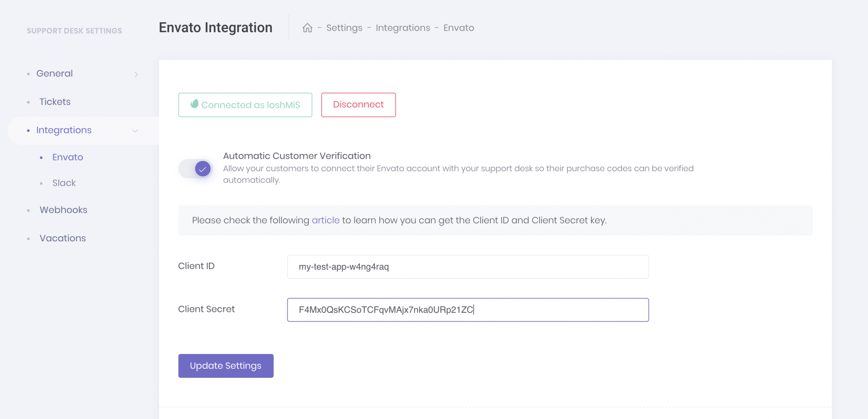This screenshot has width=868, height=419.
Task: Open the article link for Client ID help
Action: point(325,220)
